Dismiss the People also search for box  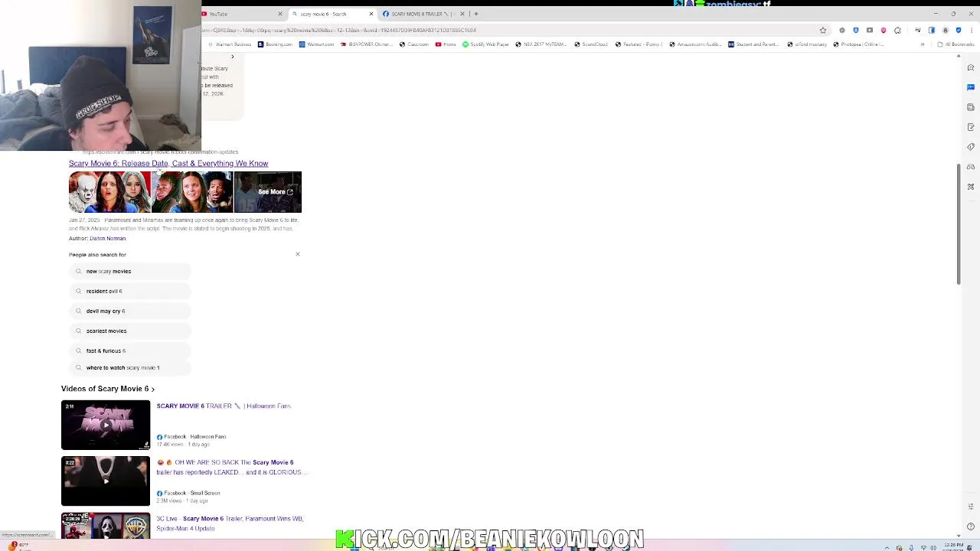point(298,254)
